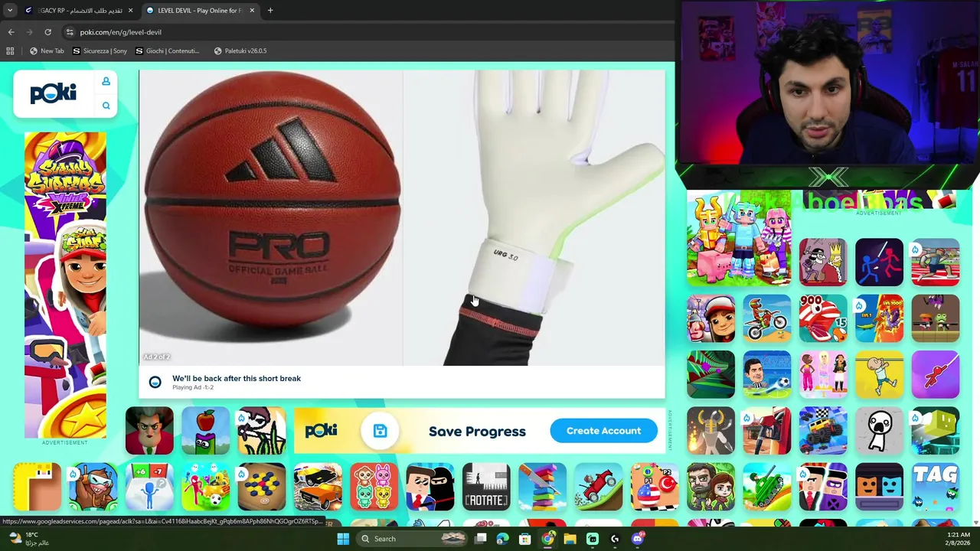This screenshot has height=551, width=980.
Task: Play the Subway Surfers game thumbnail
Action: (x=710, y=318)
